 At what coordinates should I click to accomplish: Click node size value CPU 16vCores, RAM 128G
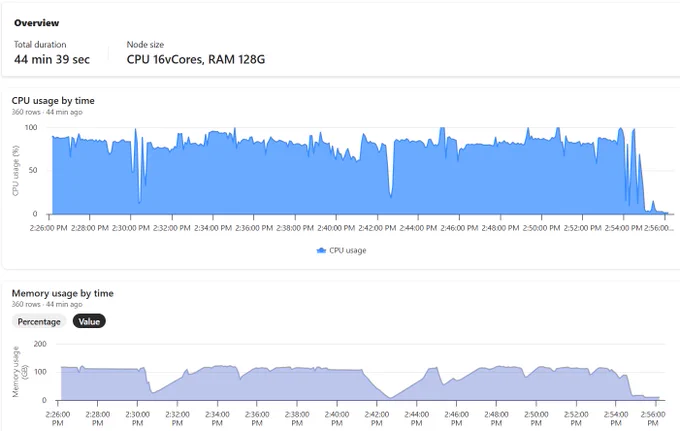[196, 59]
